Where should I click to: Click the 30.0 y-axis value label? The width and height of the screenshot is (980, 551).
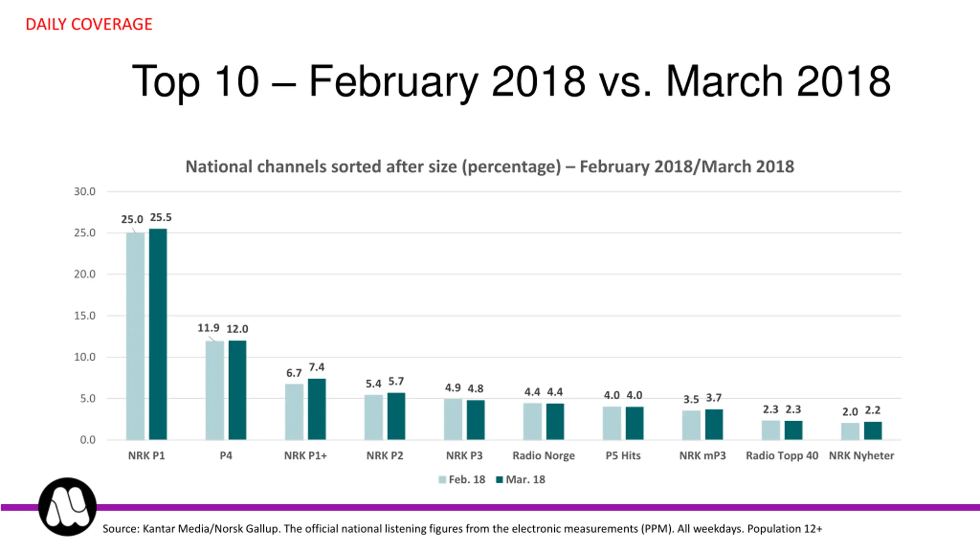point(85,191)
